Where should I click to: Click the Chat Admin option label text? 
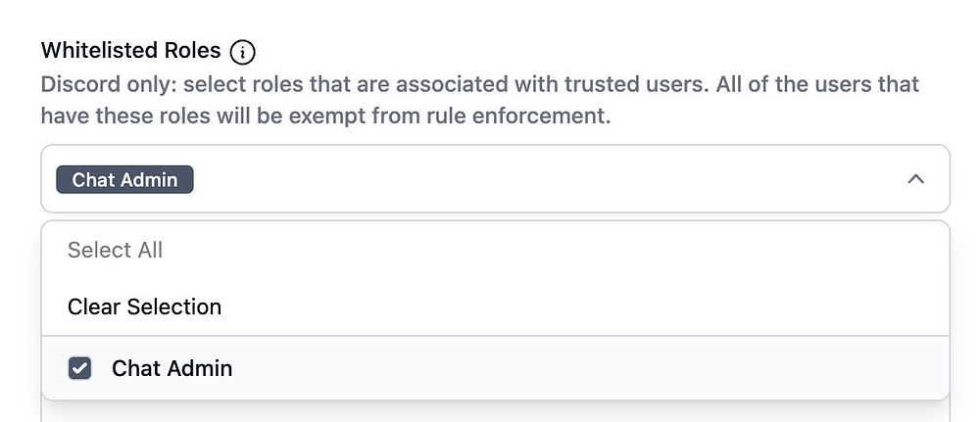click(x=171, y=368)
